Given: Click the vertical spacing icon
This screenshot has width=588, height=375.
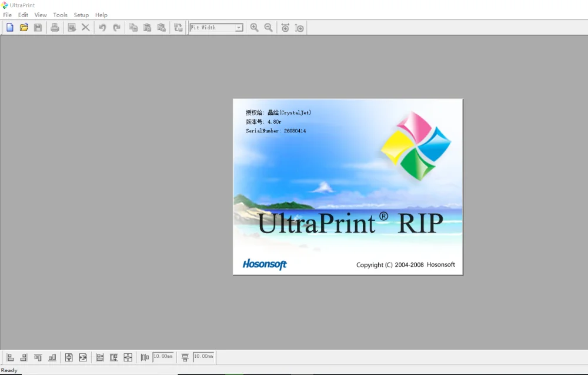Looking at the screenshot, I should point(185,357).
